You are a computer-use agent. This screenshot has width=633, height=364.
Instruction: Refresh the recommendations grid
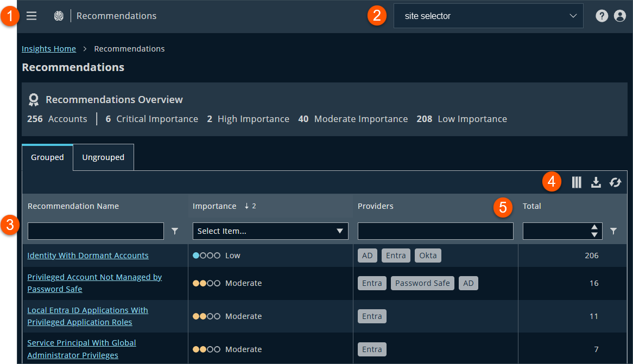point(615,182)
